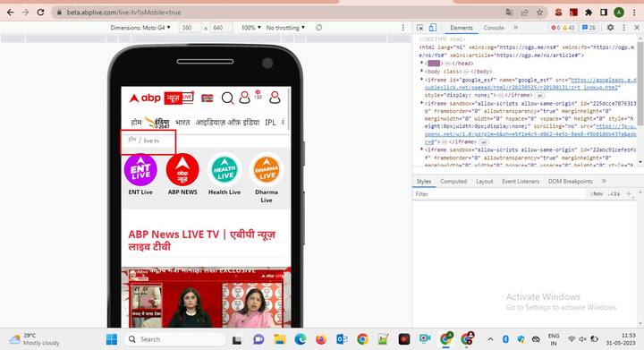Launch Firefox from the taskbar
Screen dimensions: 644x350
click(321, 339)
